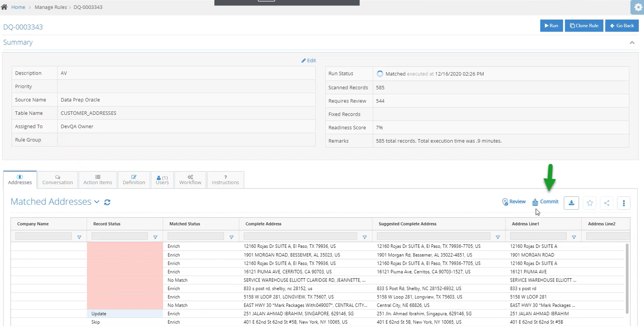Click the DQ-0003343 rule title

(23, 27)
